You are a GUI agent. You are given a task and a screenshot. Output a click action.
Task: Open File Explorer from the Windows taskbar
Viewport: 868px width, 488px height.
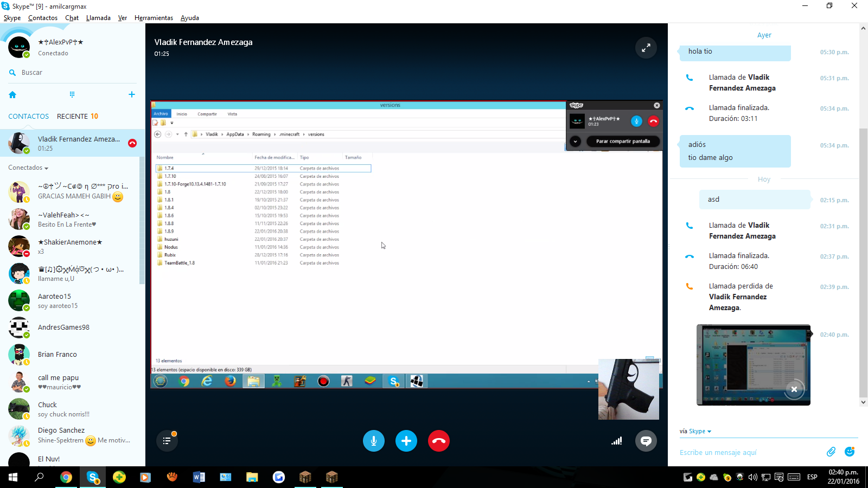[252, 477]
